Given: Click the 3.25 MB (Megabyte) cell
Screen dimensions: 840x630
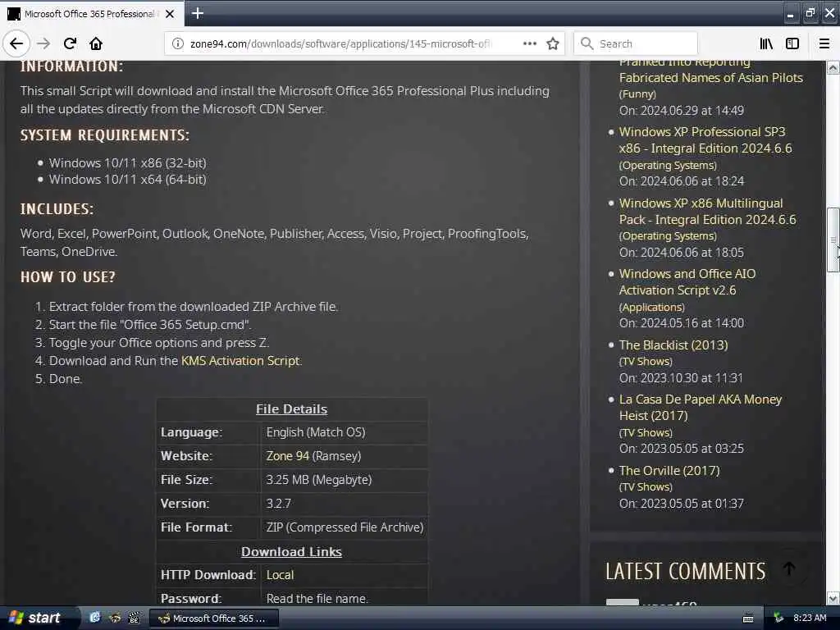Looking at the screenshot, I should pos(319,479).
